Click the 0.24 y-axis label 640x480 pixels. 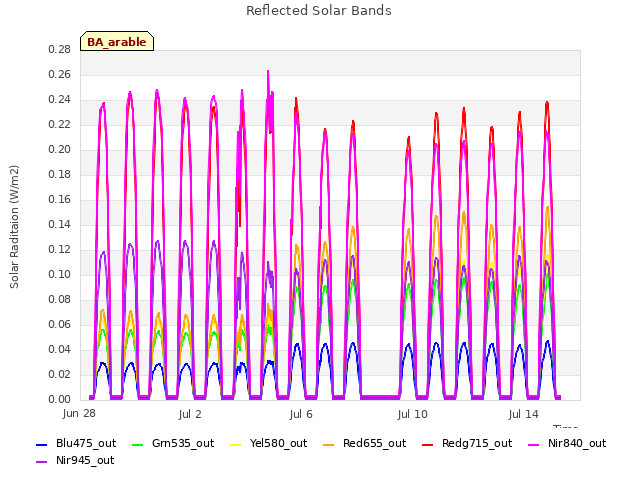click(60, 100)
